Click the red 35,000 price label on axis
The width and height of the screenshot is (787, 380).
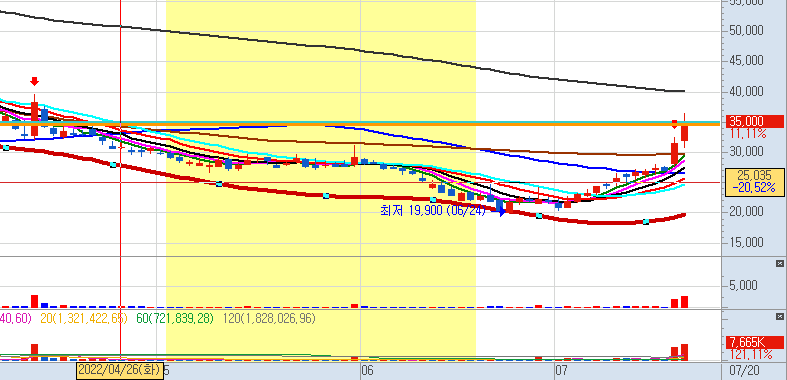754,121
